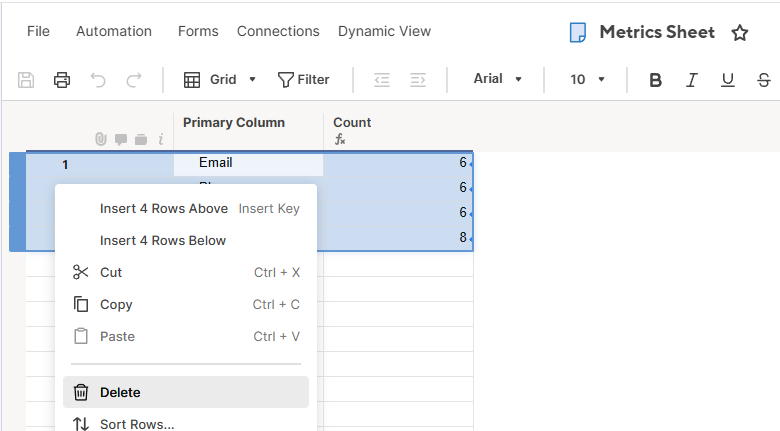Screen dimensions: 780x431
Task: Click the Undo arrow icon
Action: pos(98,80)
